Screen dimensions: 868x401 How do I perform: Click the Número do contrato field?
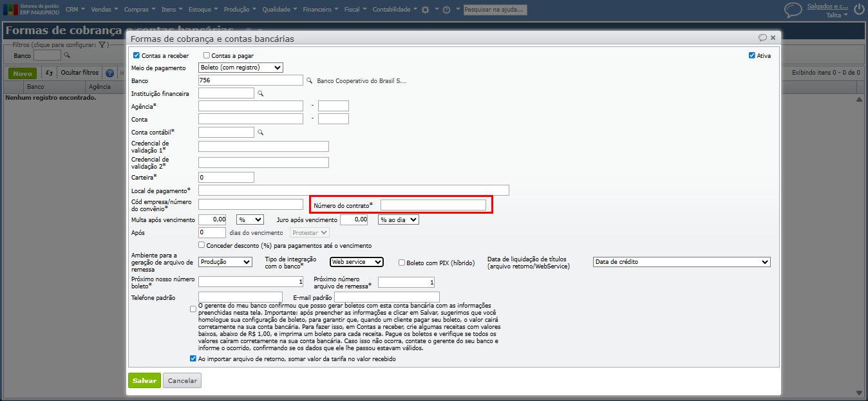(x=433, y=205)
